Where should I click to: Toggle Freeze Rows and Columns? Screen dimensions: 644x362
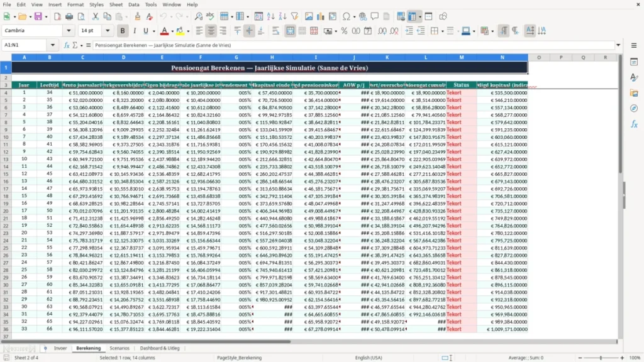coord(411,16)
